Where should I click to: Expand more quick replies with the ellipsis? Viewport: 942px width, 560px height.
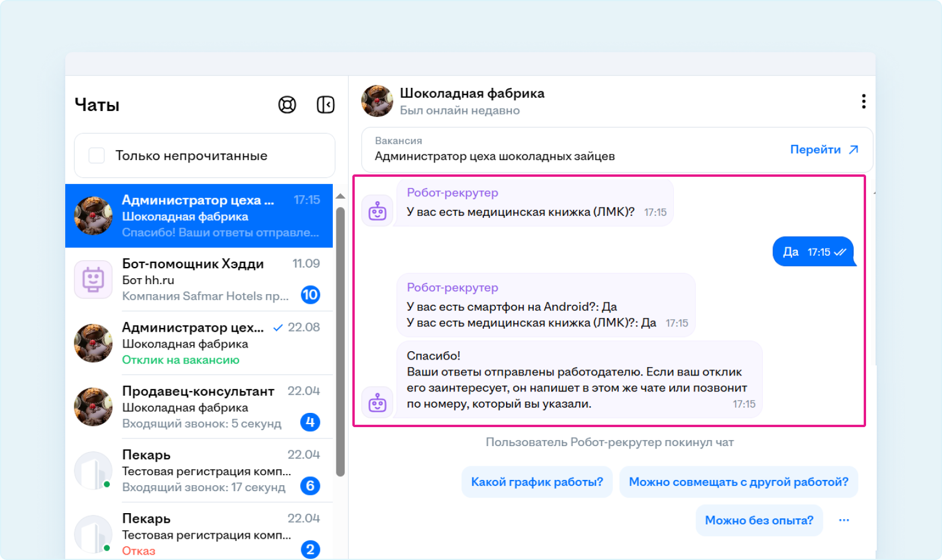click(844, 520)
